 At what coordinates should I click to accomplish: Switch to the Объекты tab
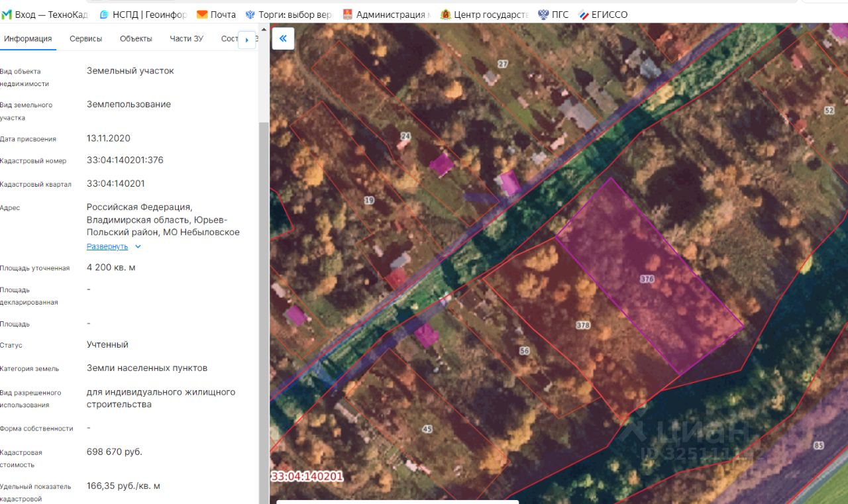coord(136,38)
